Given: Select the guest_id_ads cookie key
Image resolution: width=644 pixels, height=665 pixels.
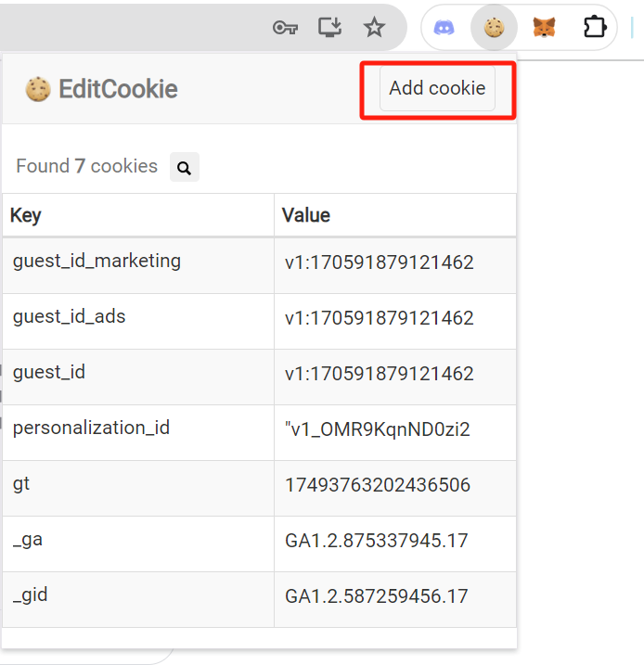Looking at the screenshot, I should tap(69, 317).
